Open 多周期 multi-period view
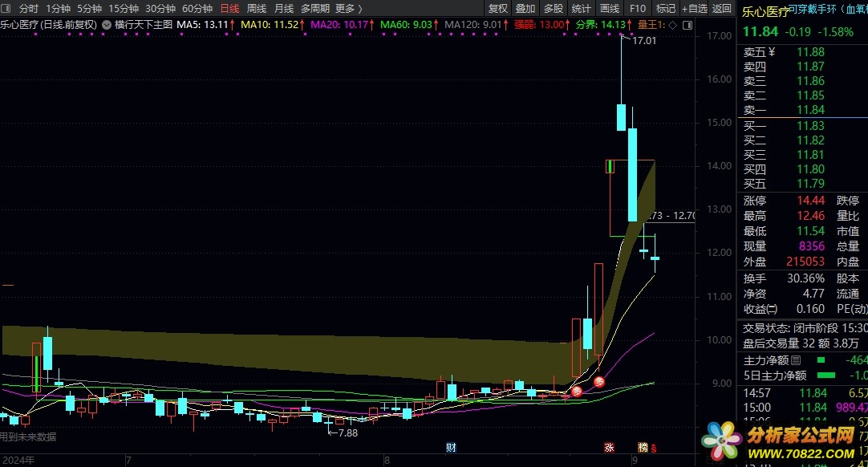The width and height of the screenshot is (868, 467). 315,8
